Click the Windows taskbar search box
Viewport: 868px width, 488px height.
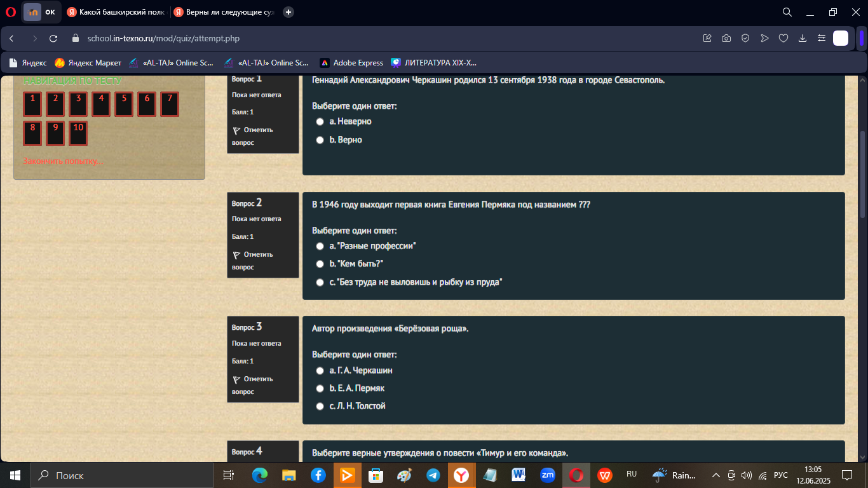(x=121, y=475)
